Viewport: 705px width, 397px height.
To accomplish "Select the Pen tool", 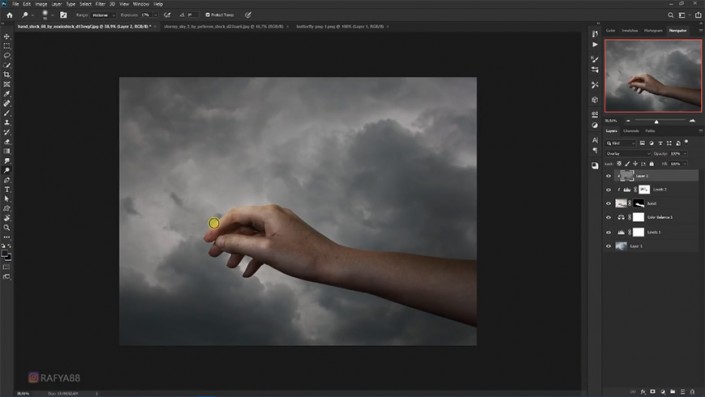I will click(x=7, y=180).
